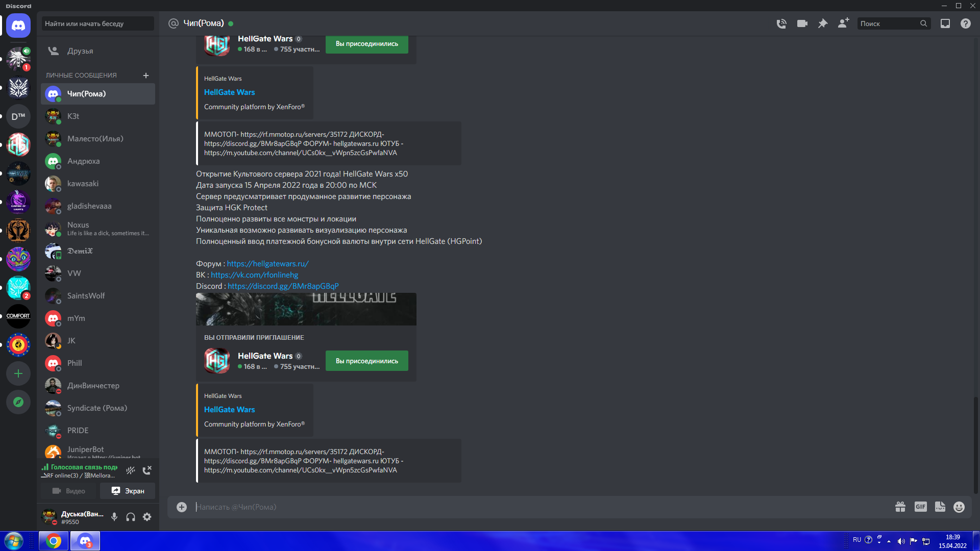Open Chrome from taskbar
980x551 pixels.
click(x=54, y=541)
